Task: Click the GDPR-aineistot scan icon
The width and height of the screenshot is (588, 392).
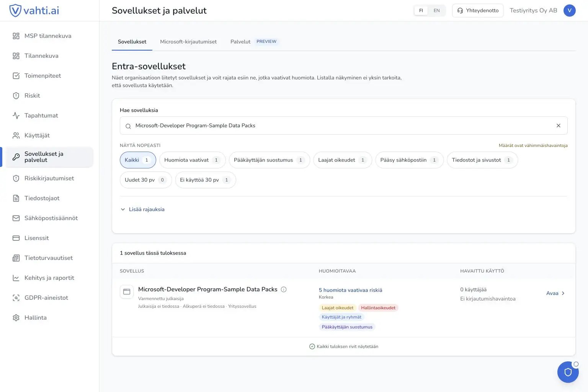Action: pos(16,298)
